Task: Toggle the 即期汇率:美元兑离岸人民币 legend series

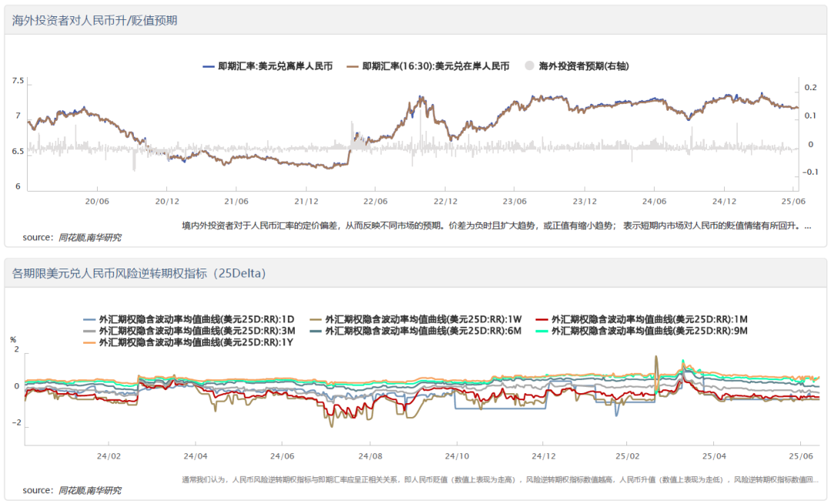Action: coord(268,66)
